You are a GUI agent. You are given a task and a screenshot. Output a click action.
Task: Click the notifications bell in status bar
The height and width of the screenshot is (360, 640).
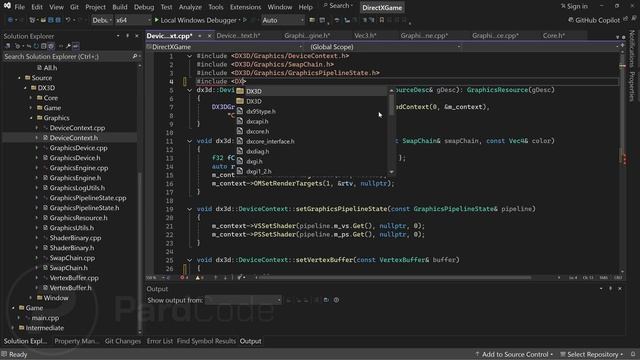pos(633,354)
